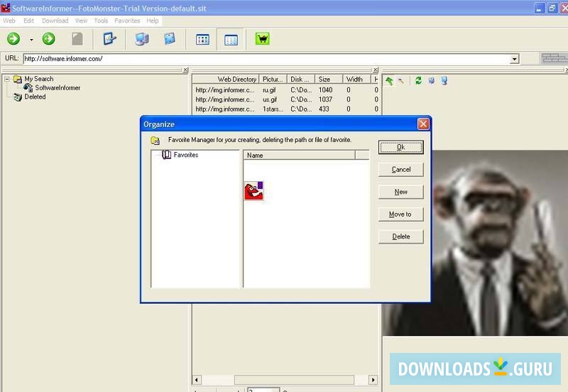Click the green up arrow preview icon
The image size is (568, 392).
389,80
